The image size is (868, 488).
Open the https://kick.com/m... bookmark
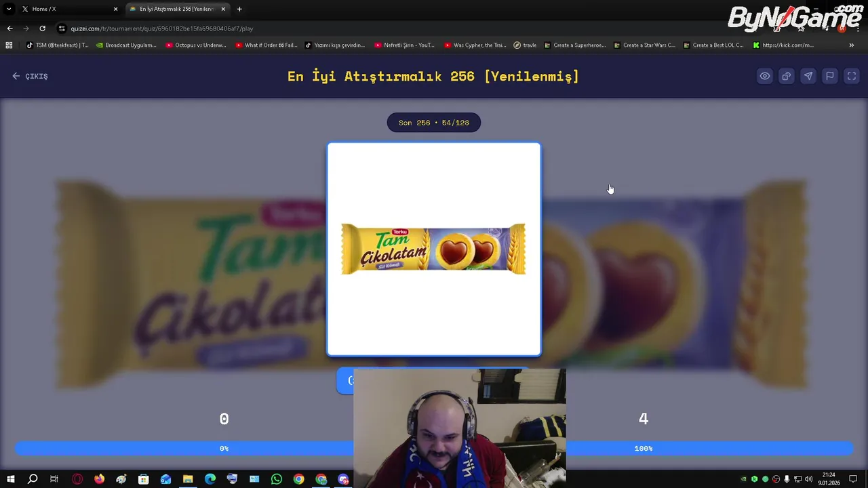[x=783, y=45]
